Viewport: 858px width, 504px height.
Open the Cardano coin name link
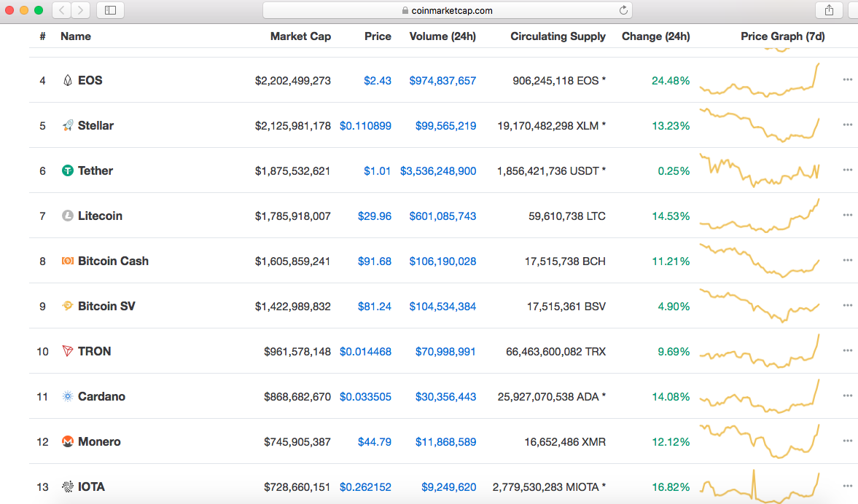[x=101, y=396]
